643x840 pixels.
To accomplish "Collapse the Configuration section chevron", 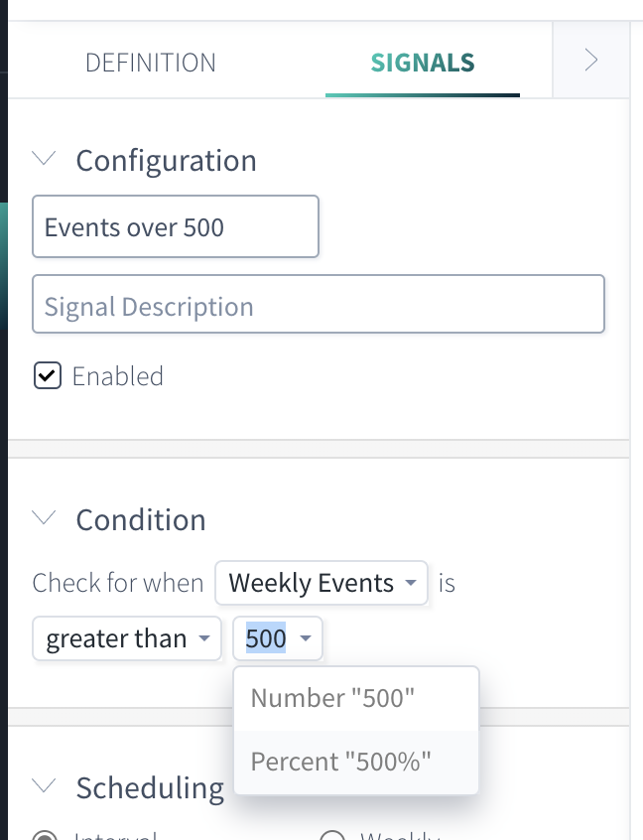I will 44,159.
